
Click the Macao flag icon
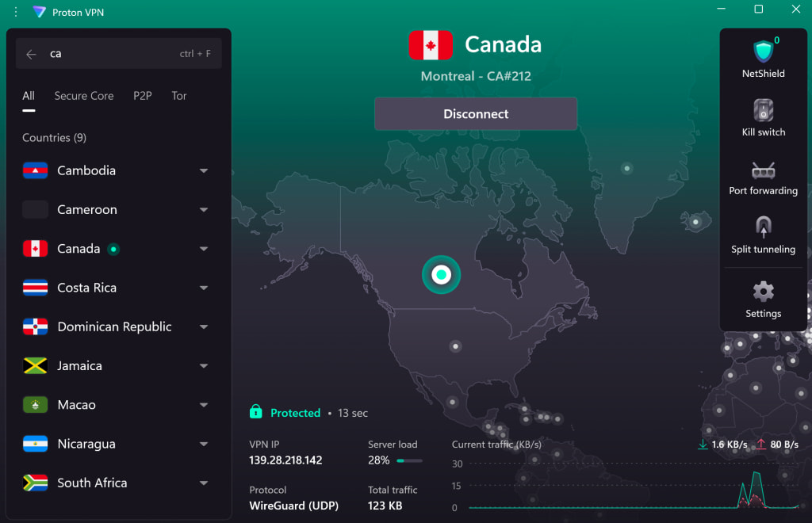tap(35, 405)
